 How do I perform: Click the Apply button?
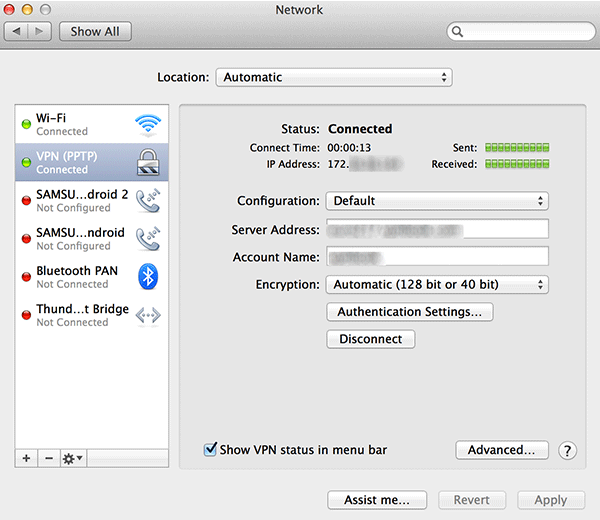coord(551,500)
